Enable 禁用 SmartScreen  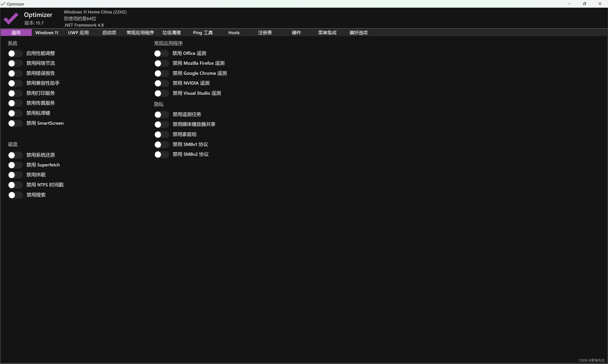tap(15, 123)
